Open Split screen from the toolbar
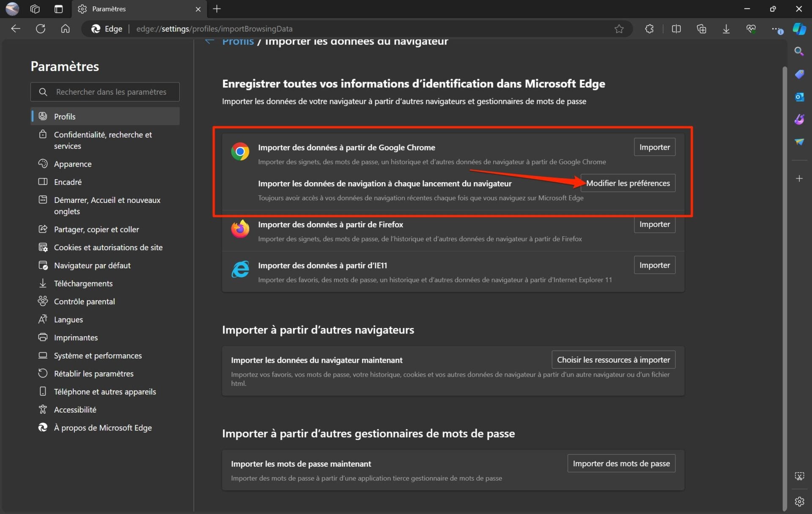812x514 pixels. [x=676, y=29]
